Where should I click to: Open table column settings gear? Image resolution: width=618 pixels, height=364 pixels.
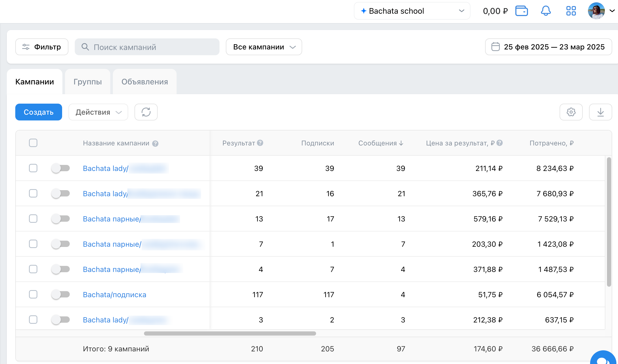tap(571, 112)
